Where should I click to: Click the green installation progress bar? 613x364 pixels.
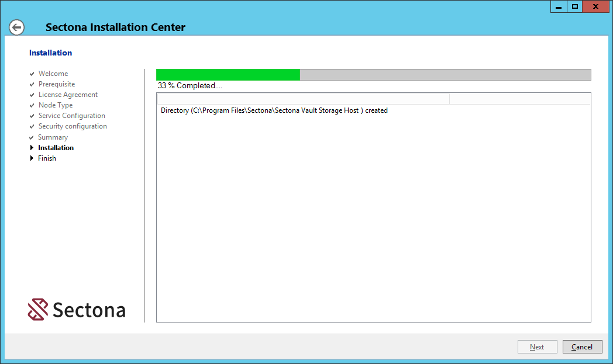[x=228, y=74]
